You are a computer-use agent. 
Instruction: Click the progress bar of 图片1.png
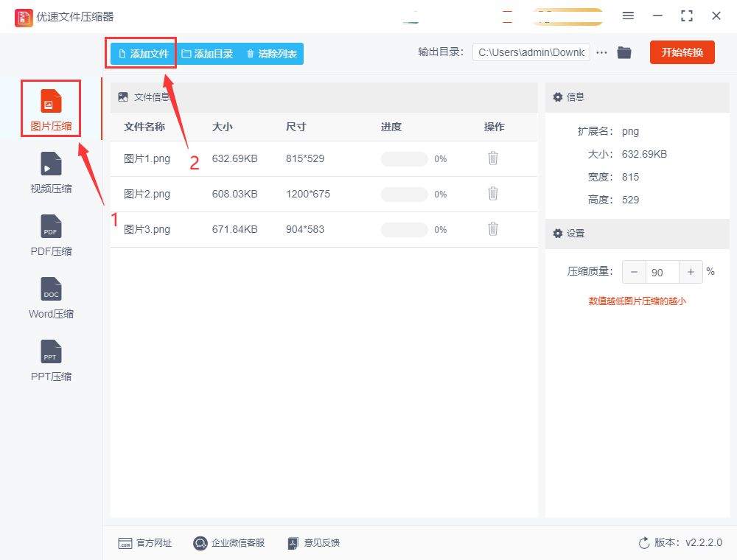404,159
